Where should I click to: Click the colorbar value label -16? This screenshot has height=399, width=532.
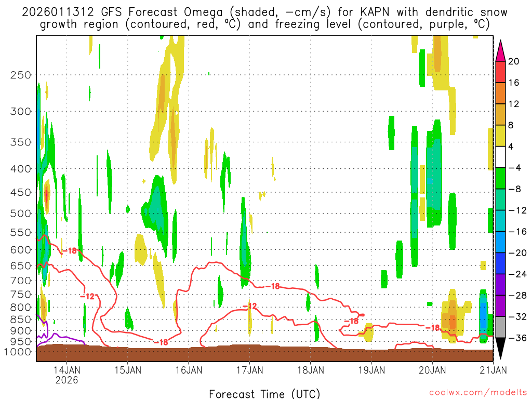coord(517,231)
